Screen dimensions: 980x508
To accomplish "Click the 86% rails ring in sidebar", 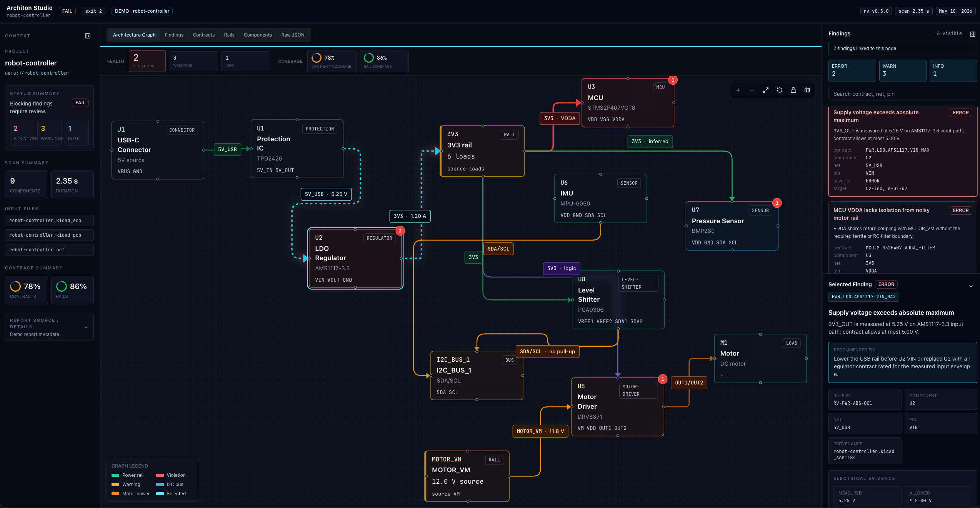I will click(x=62, y=286).
